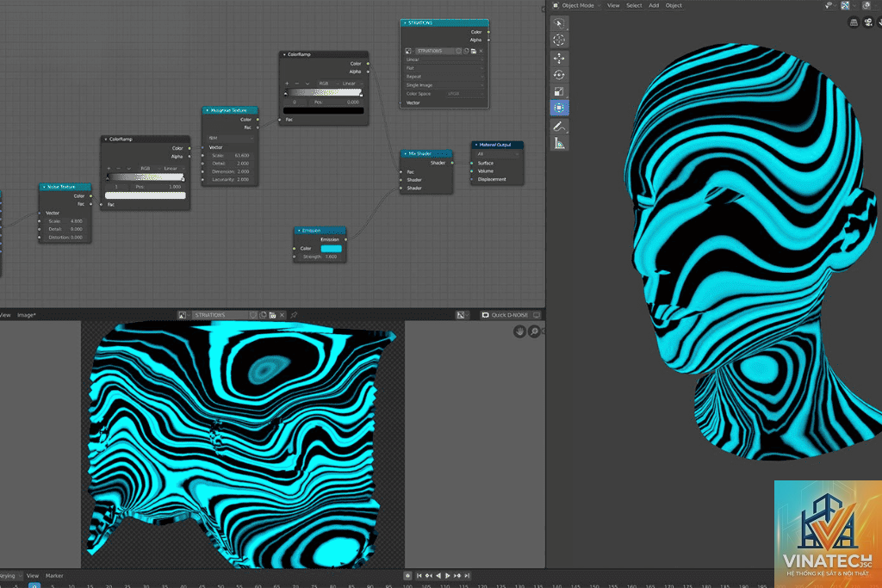Select the Select Box tool in 3D viewport
882x588 pixels.
[558, 23]
